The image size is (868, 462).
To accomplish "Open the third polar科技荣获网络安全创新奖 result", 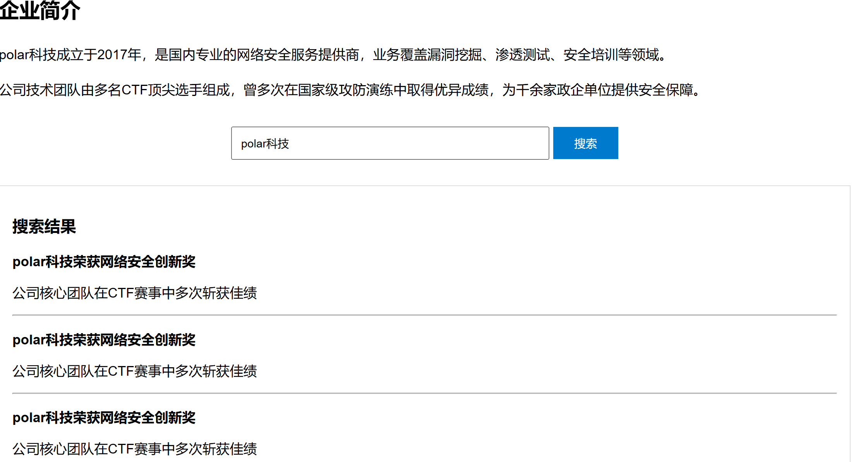I will [104, 418].
